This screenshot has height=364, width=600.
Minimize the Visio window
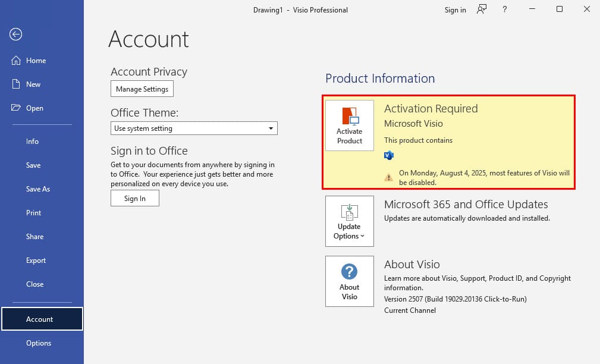[x=532, y=9]
